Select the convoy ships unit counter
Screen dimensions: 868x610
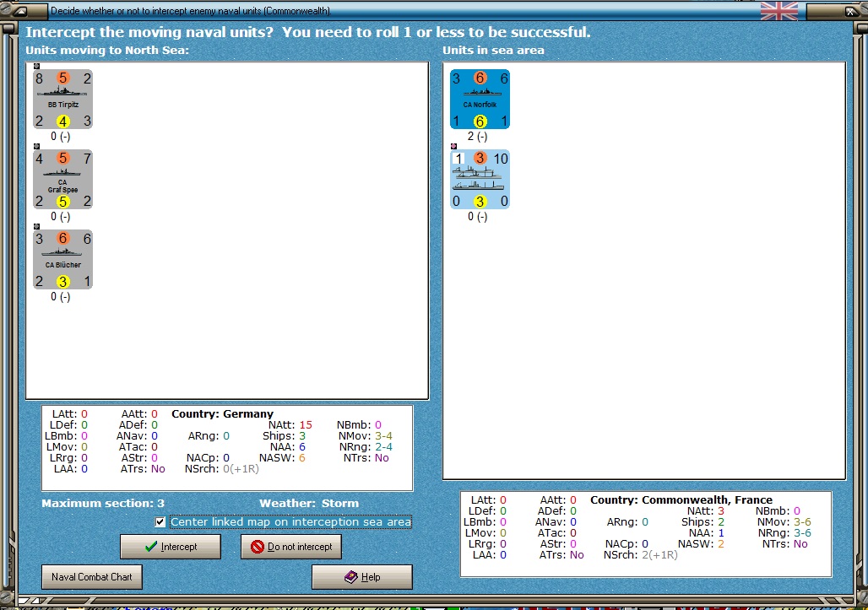480,180
